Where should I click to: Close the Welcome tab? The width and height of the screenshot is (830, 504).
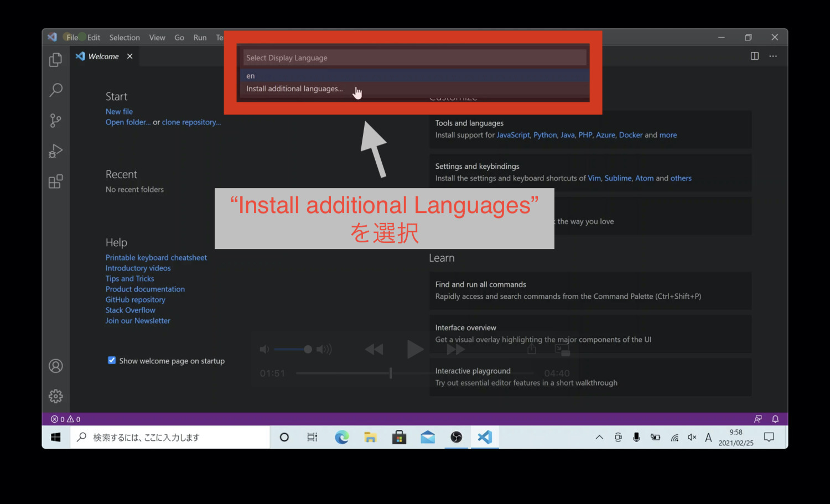[129, 56]
